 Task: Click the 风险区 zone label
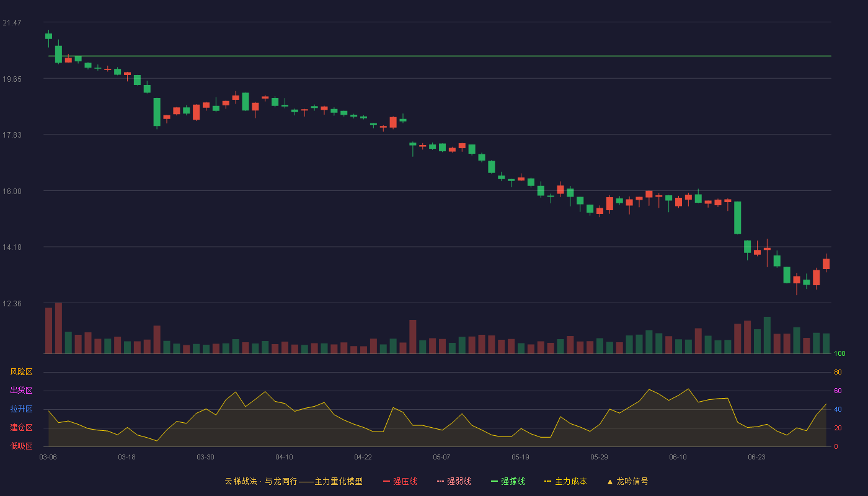pyautogui.click(x=21, y=372)
